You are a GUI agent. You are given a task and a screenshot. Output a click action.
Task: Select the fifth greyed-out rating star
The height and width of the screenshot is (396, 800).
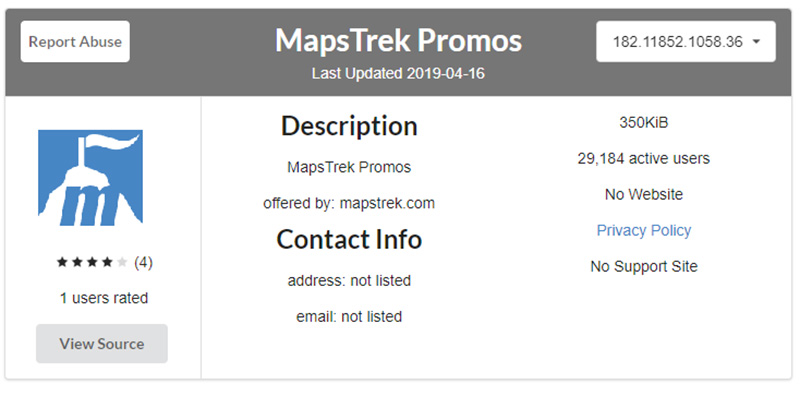[121, 262]
